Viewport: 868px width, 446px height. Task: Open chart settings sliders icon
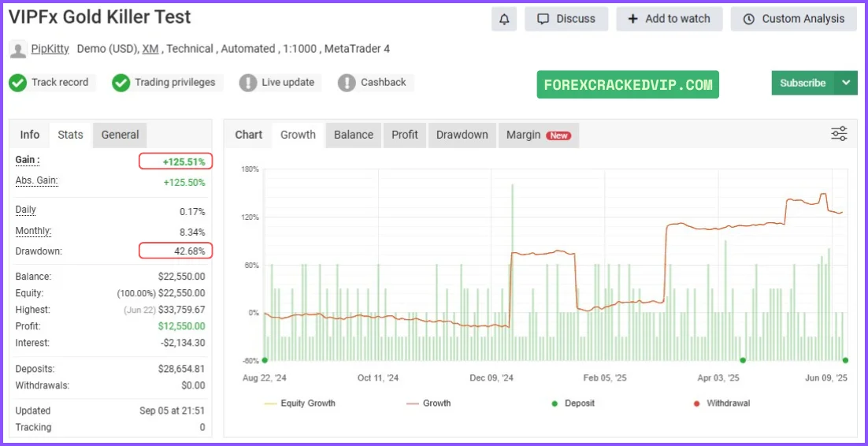click(839, 134)
